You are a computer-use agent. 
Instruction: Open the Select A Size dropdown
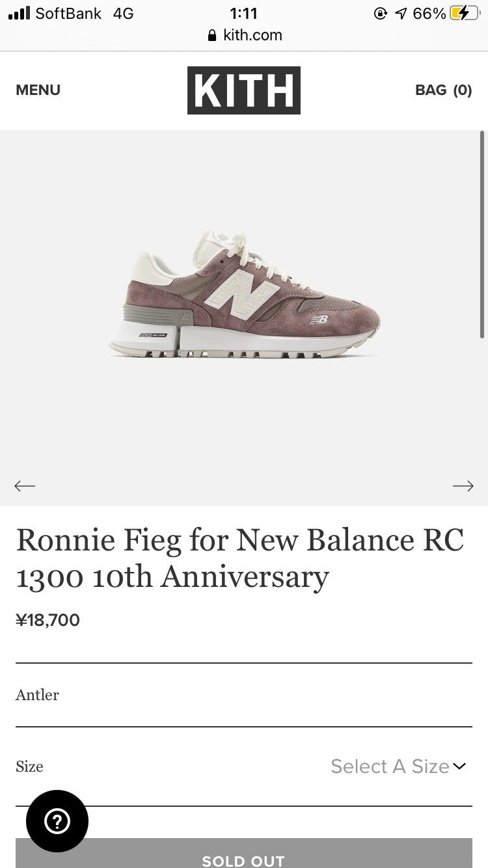tap(390, 766)
